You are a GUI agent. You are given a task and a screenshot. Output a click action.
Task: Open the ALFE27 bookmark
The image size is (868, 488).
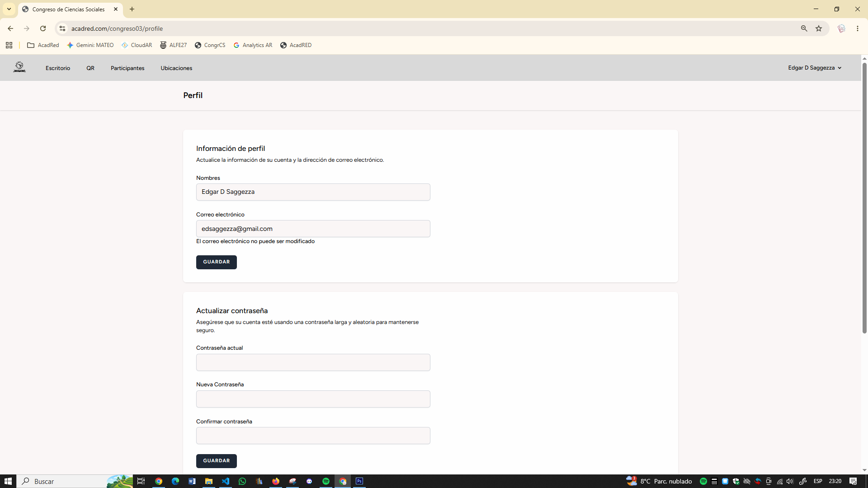click(x=174, y=45)
